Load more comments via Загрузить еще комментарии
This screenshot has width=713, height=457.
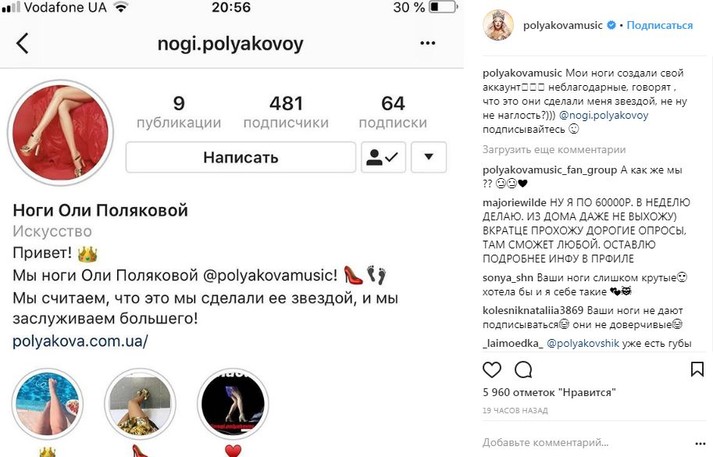[554, 150]
